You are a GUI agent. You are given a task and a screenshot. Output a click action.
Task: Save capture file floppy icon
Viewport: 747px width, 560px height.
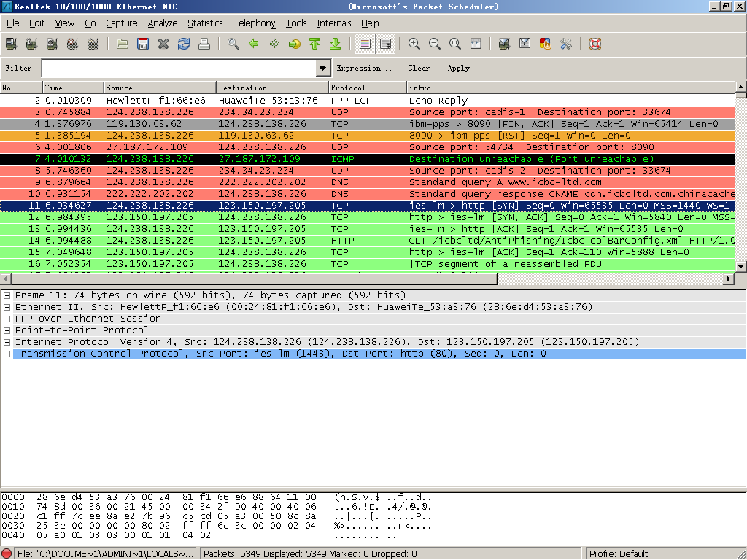point(143,44)
